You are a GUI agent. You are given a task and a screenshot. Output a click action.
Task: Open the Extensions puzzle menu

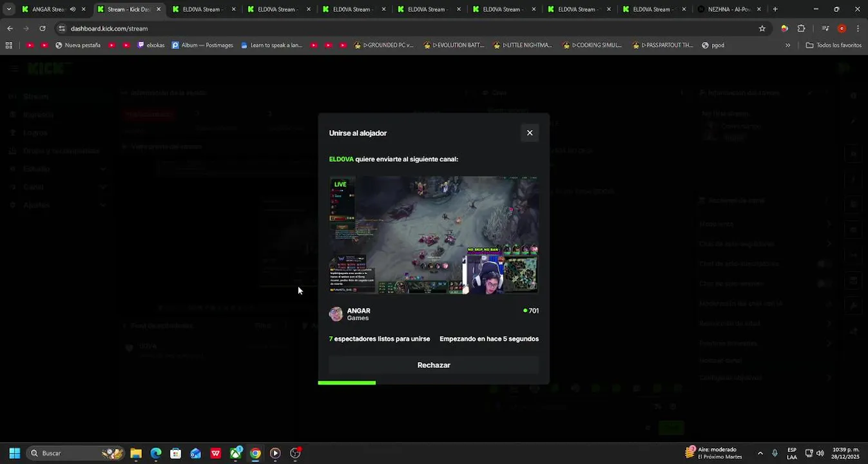coord(802,28)
